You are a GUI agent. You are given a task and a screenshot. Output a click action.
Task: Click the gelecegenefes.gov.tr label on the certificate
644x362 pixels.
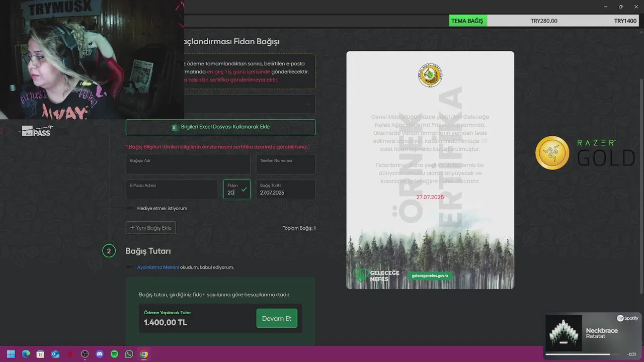coord(430,276)
